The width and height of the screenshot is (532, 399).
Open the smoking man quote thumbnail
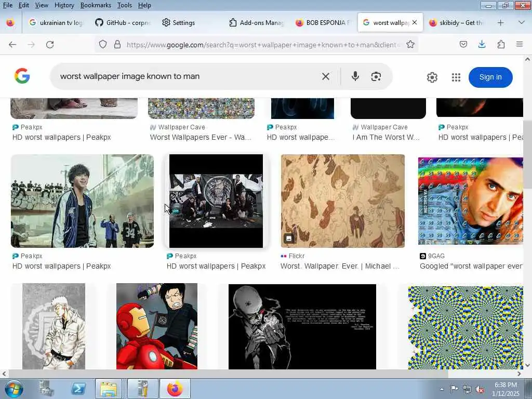(302, 326)
